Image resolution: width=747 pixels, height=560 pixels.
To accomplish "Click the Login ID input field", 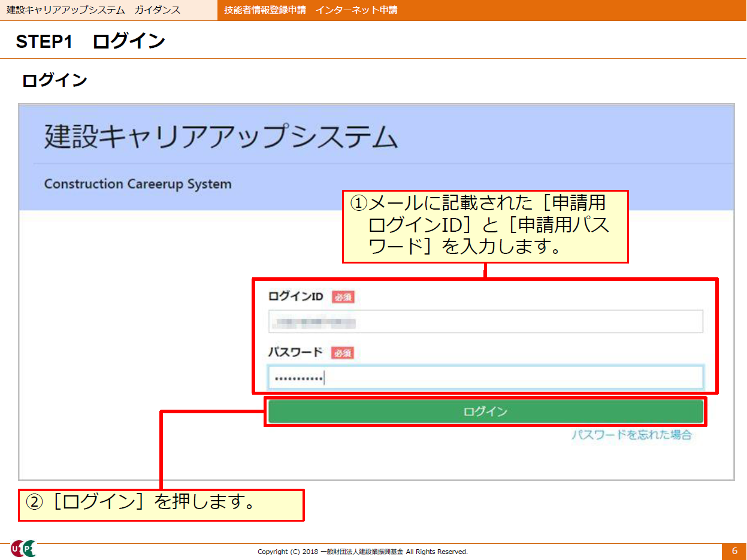I will click(485, 322).
